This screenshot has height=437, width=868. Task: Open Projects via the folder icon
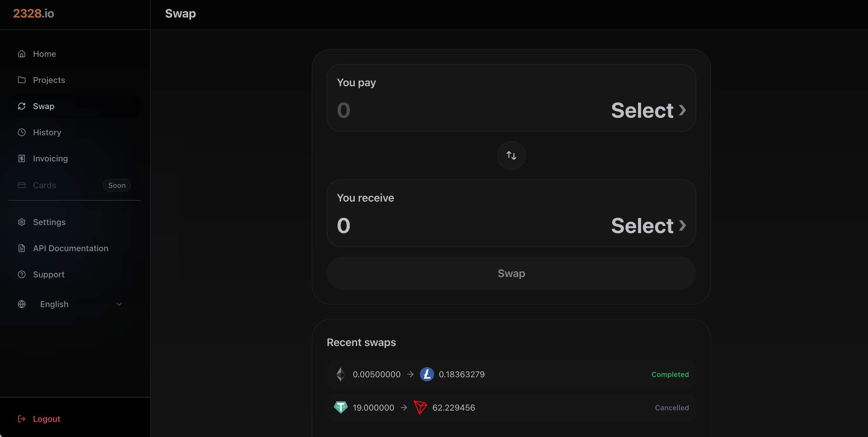click(22, 80)
